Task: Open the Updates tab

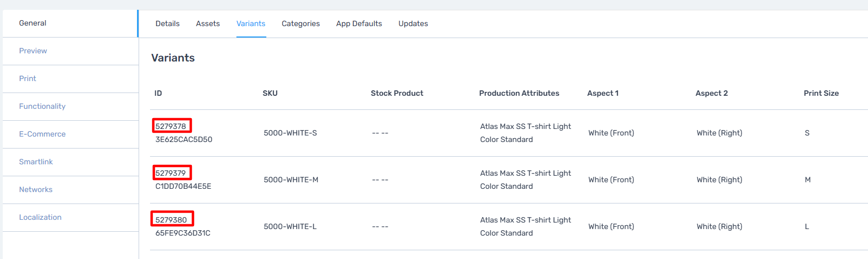Action: (413, 23)
